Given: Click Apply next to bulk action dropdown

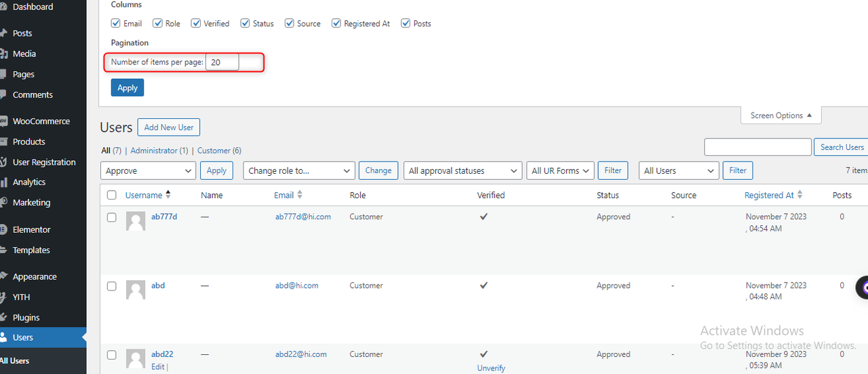Looking at the screenshot, I should (x=217, y=170).
